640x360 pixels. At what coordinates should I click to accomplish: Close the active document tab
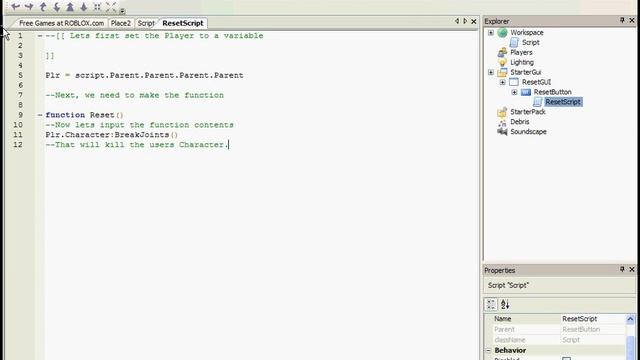pyautogui.click(x=474, y=21)
